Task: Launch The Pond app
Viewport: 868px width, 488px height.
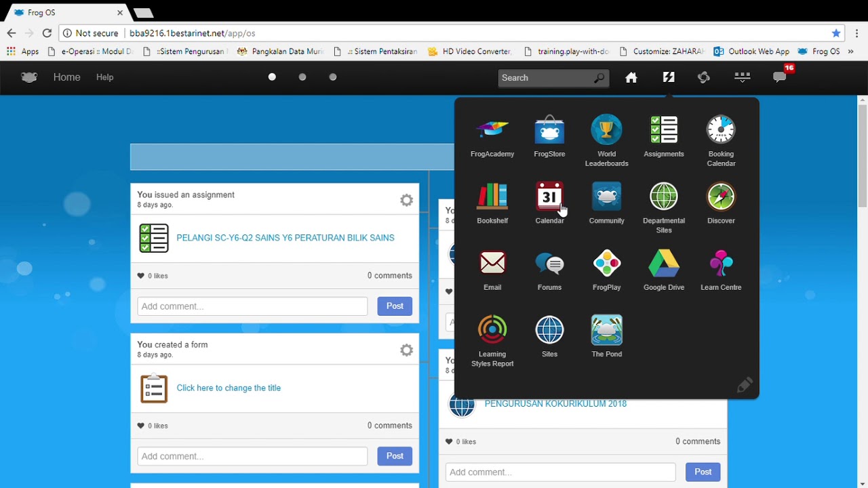Action: click(x=606, y=337)
